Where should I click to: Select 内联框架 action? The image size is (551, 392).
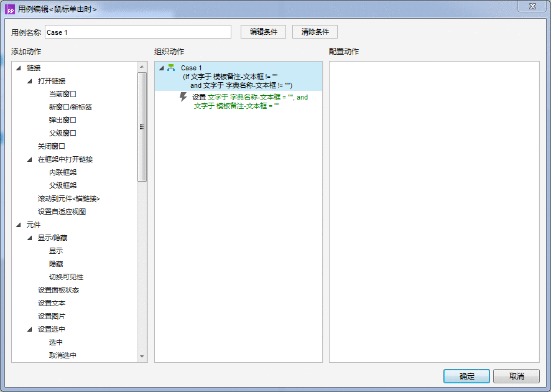click(63, 172)
